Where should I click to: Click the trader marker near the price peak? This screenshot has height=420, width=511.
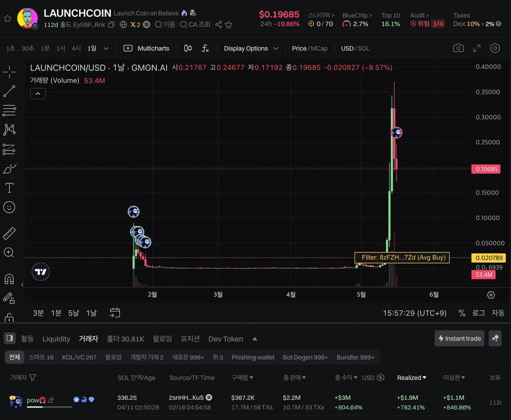tap(396, 133)
